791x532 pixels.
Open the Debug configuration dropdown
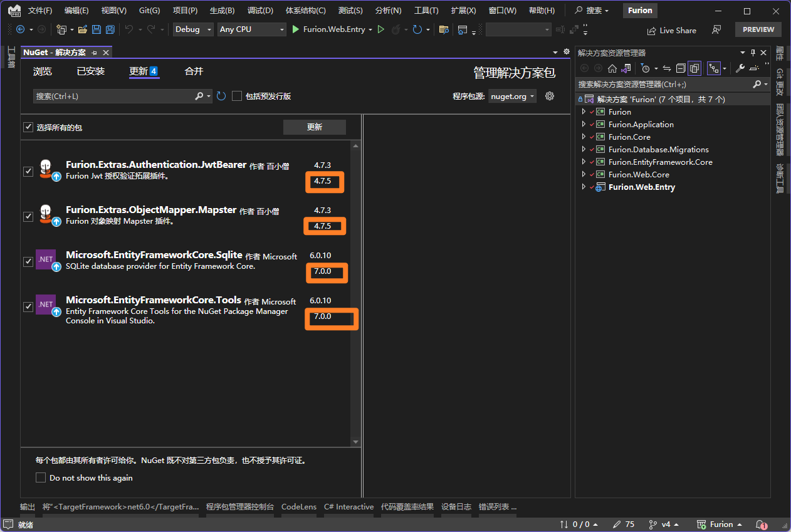193,29
